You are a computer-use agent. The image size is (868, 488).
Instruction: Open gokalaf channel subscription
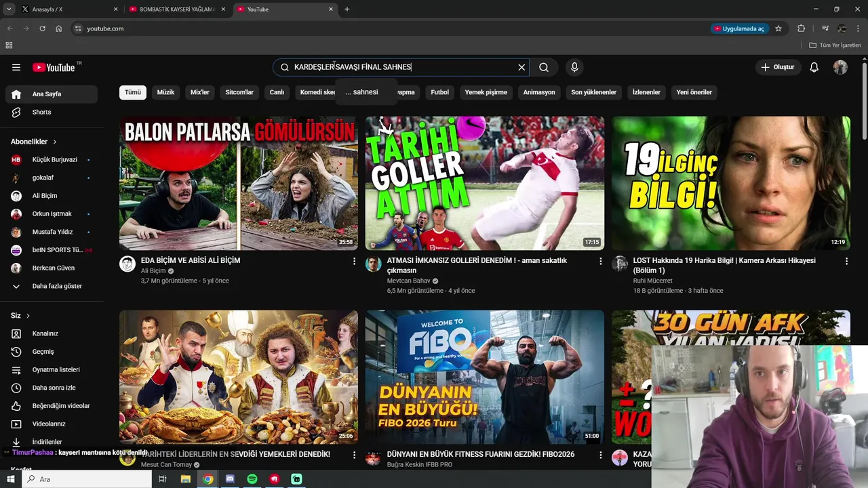(x=52, y=178)
